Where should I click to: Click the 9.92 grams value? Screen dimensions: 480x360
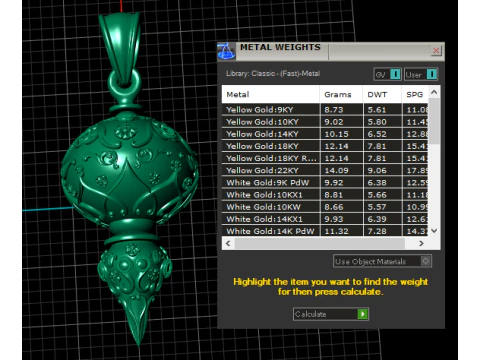coord(334,183)
